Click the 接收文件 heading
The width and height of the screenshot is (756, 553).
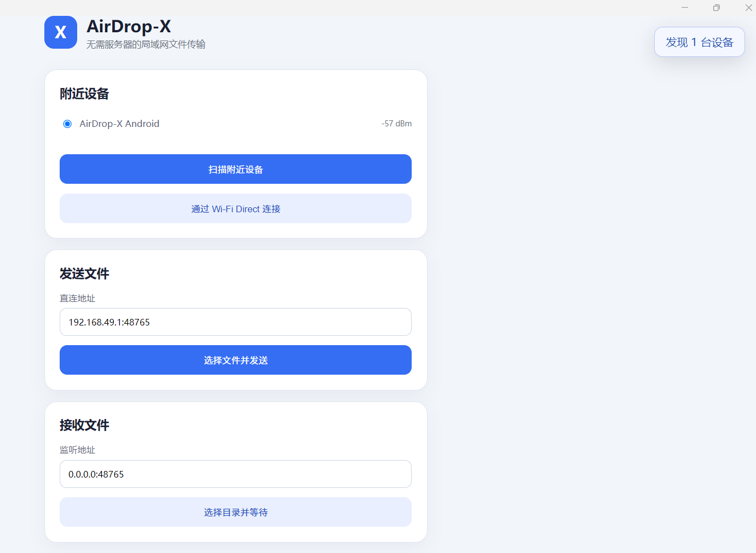[84, 425]
